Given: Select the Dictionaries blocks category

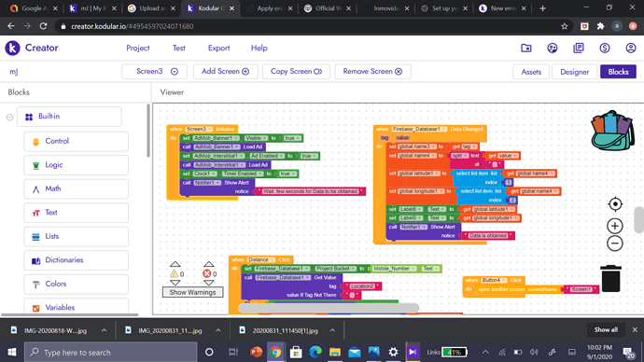Looking at the screenshot, I should click(76, 260).
